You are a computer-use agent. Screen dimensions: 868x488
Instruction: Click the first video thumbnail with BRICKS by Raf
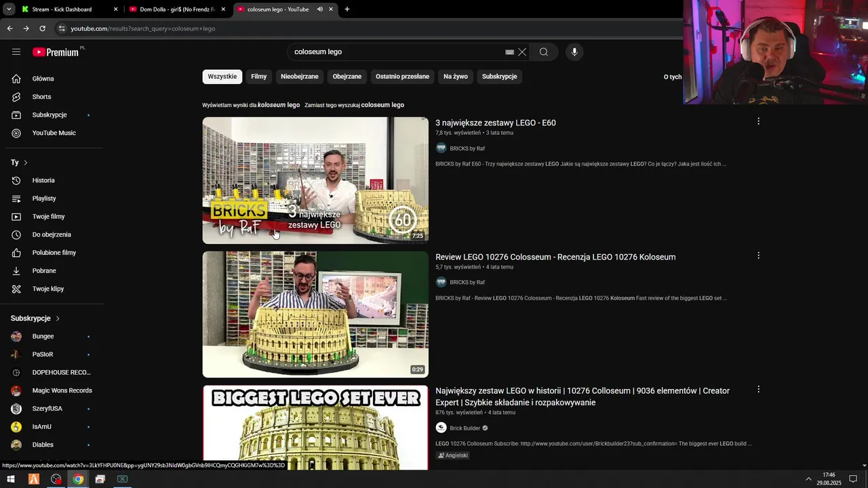coord(315,180)
